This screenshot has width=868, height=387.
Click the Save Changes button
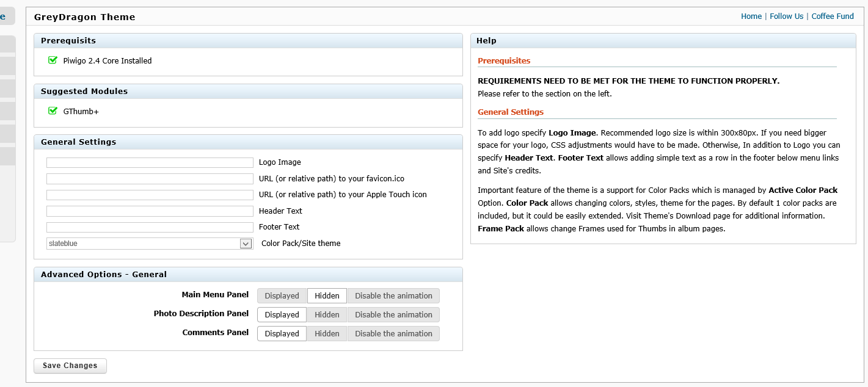[x=70, y=366]
